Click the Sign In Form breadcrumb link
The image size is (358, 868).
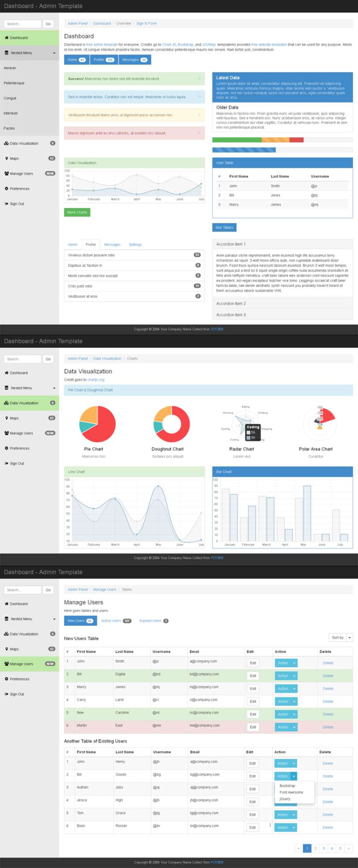146,23
